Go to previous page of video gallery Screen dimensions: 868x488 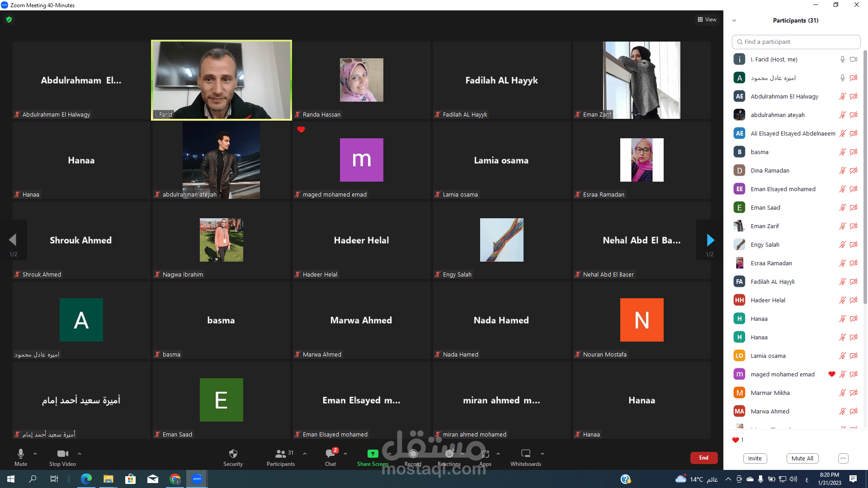(13, 240)
